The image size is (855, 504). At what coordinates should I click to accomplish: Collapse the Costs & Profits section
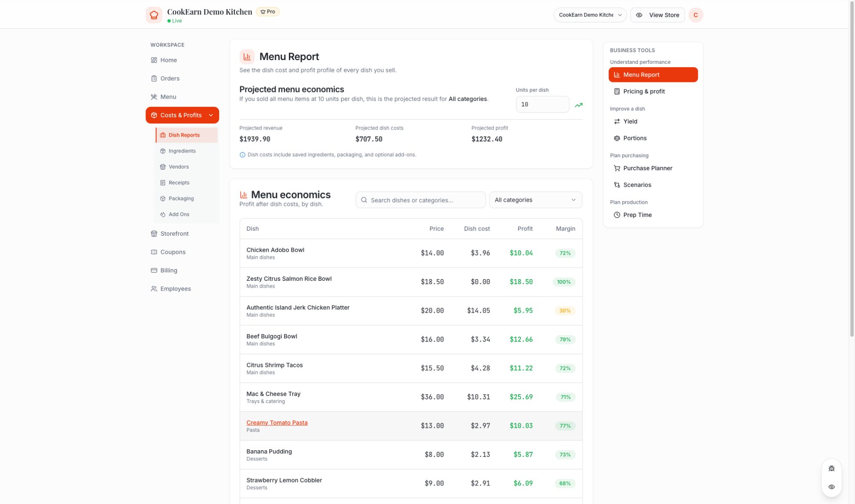coord(182,115)
